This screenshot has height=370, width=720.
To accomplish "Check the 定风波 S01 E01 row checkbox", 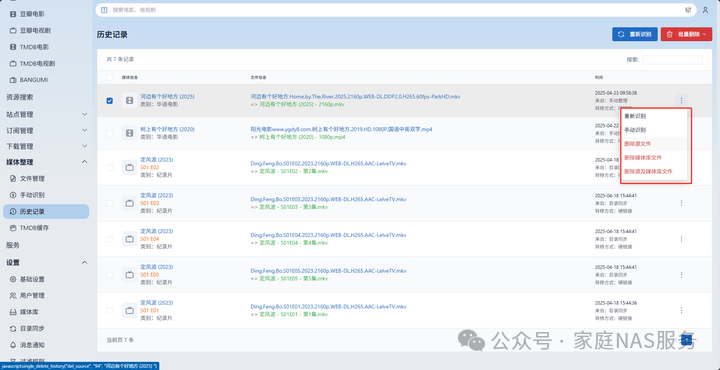I will pyautogui.click(x=109, y=310).
